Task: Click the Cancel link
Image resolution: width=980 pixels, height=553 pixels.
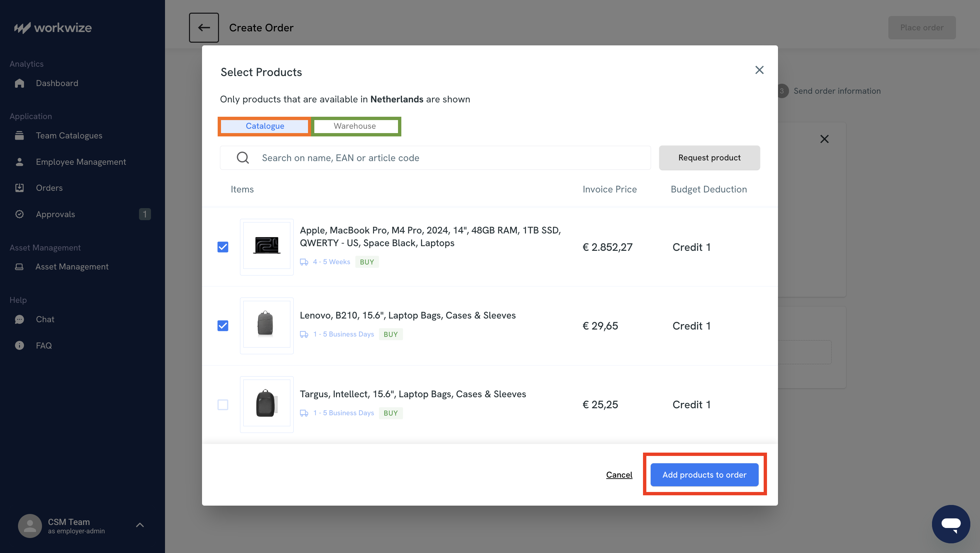Action: 619,475
